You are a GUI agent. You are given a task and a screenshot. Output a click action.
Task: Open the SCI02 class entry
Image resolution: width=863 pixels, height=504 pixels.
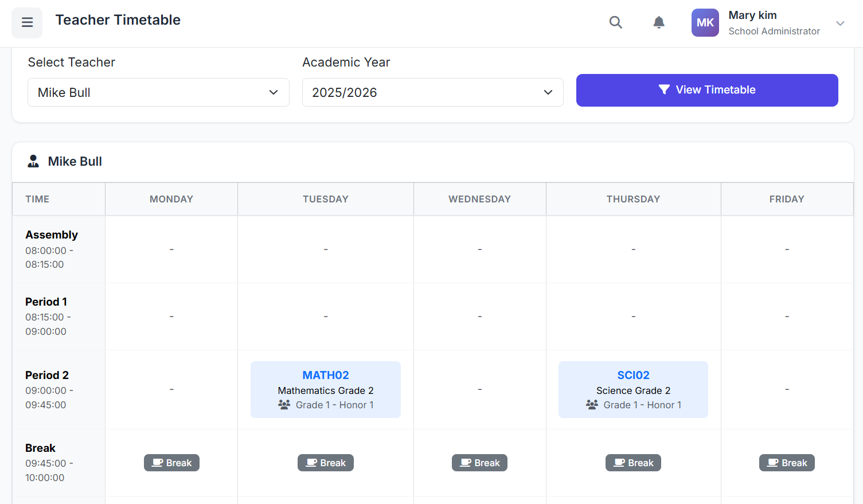pyautogui.click(x=633, y=389)
